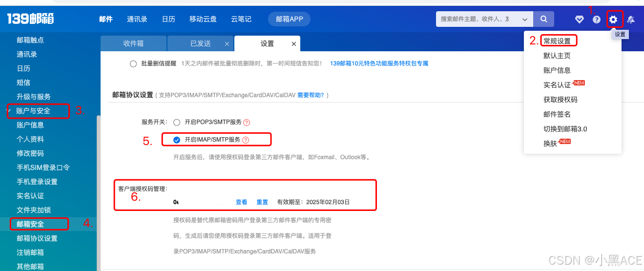Select 开启POP3/SMTP服务 radio button
This screenshot has width=644, height=271.
(177, 122)
